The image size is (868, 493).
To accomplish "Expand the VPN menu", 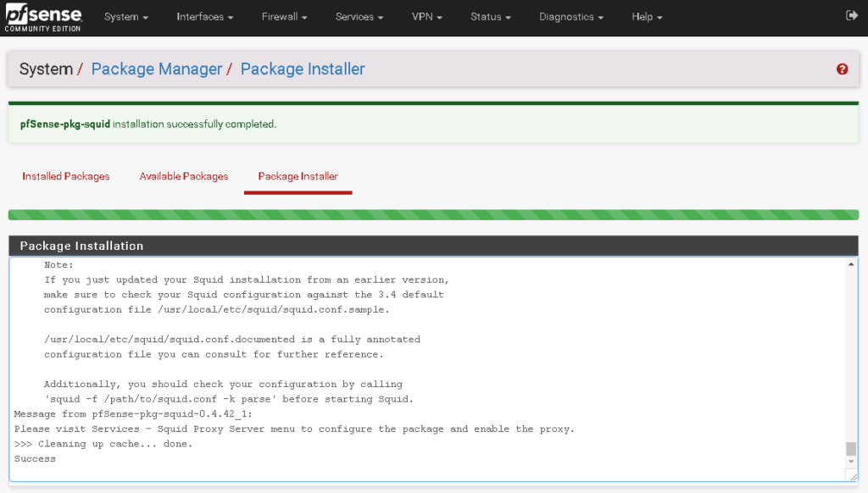I will [x=426, y=17].
